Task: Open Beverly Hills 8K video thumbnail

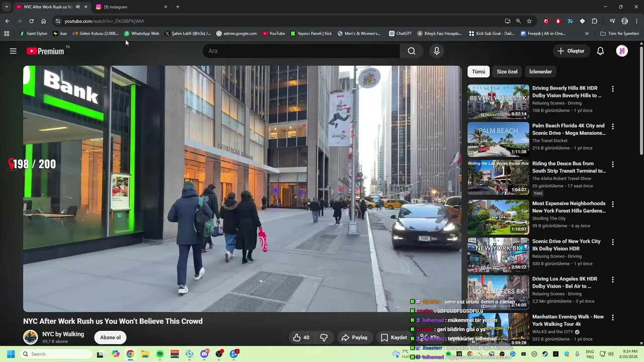Action: coord(498,102)
